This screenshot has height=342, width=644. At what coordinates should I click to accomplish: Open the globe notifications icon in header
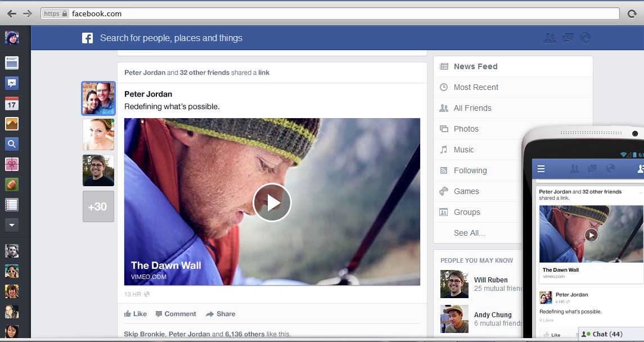pos(585,38)
